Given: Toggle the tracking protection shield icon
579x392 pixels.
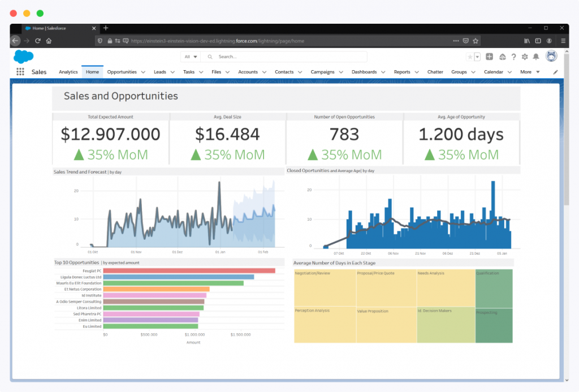Looking at the screenshot, I should pyautogui.click(x=101, y=41).
